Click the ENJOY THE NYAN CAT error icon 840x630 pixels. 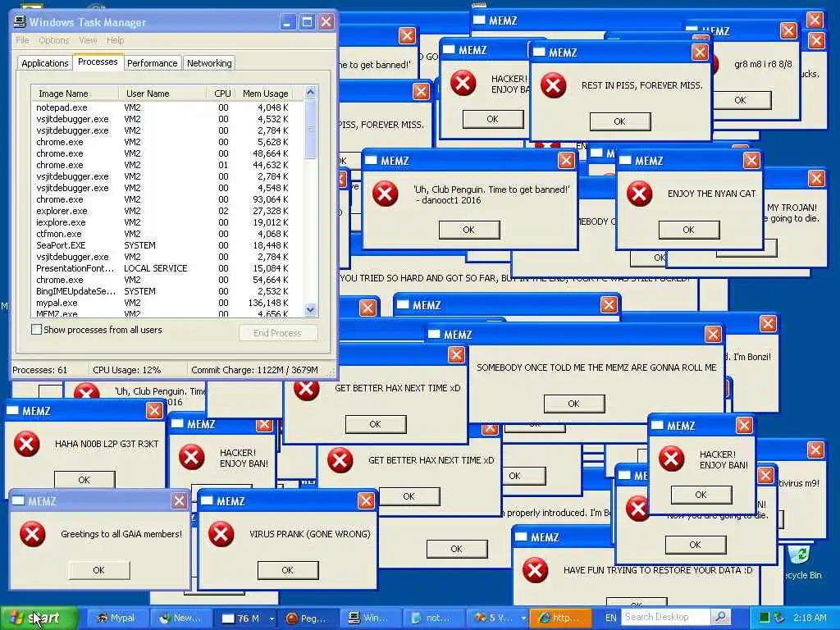point(640,194)
